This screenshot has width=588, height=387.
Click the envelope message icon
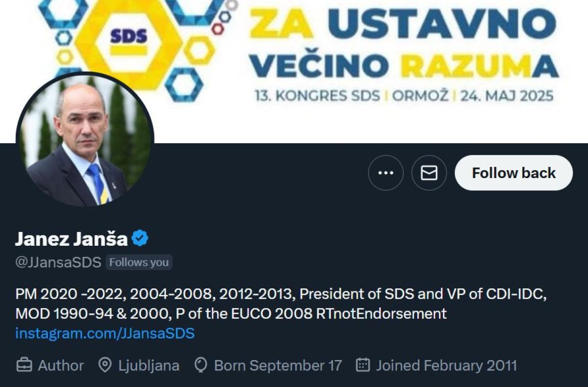[429, 173]
